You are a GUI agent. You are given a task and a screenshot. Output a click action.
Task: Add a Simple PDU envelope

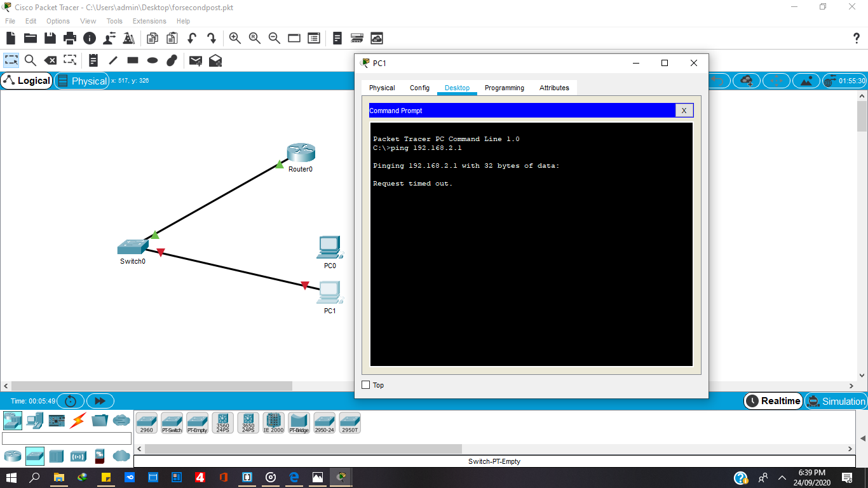(x=196, y=60)
